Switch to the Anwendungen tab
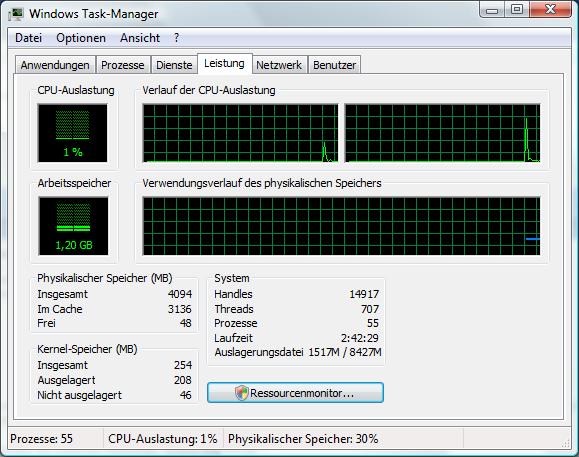Screen dimensions: 579x457 tap(55, 65)
